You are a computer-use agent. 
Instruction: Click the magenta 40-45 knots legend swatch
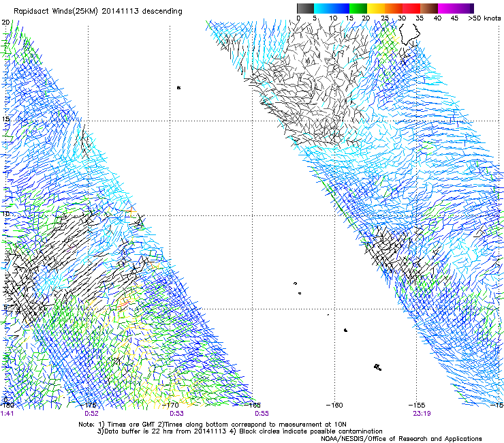coord(447,8)
